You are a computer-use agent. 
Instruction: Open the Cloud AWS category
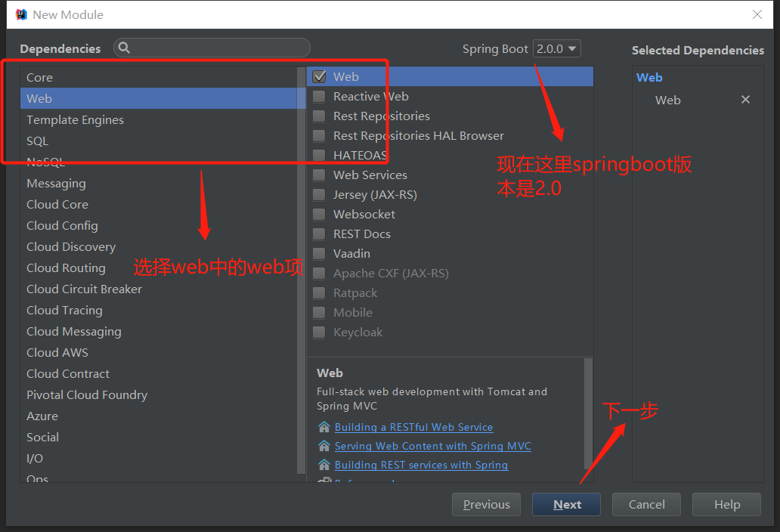coord(158,352)
